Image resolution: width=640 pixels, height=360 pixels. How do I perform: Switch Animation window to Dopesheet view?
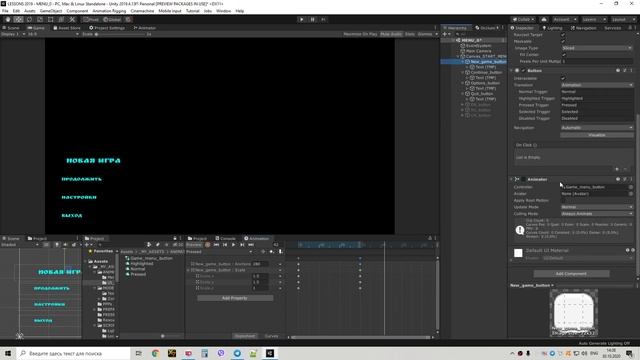pos(245,336)
